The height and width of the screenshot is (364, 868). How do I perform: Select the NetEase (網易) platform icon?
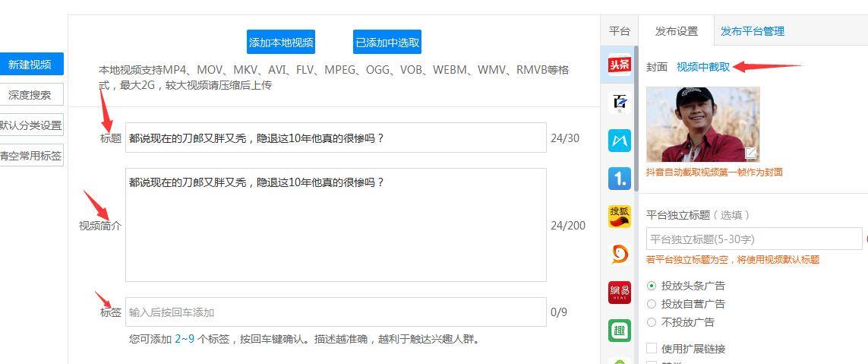tap(620, 293)
